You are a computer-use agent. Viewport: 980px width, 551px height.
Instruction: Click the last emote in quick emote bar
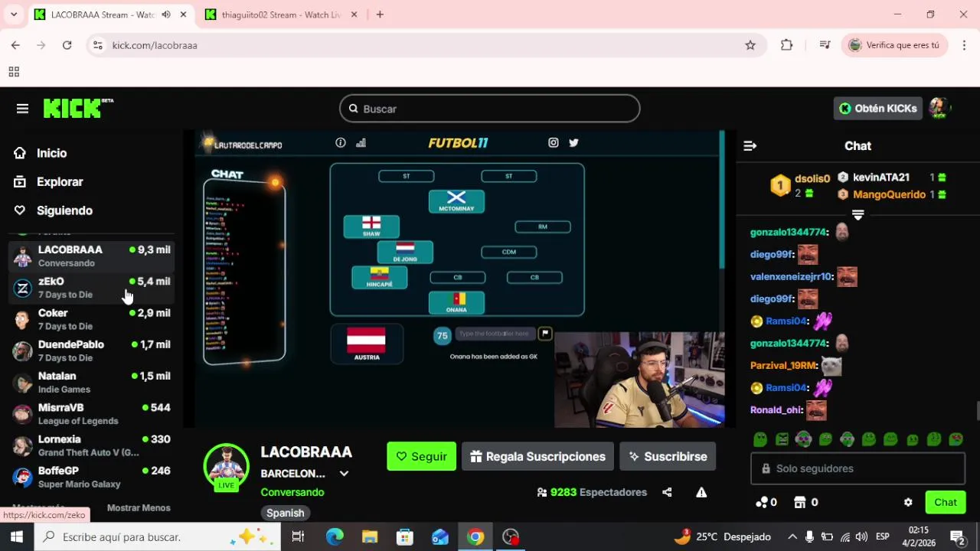(956, 439)
